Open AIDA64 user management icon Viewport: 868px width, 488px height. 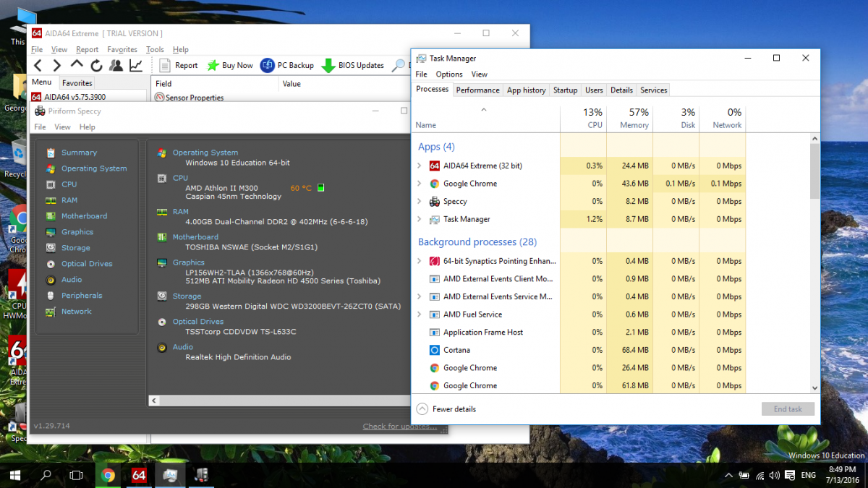click(x=116, y=65)
